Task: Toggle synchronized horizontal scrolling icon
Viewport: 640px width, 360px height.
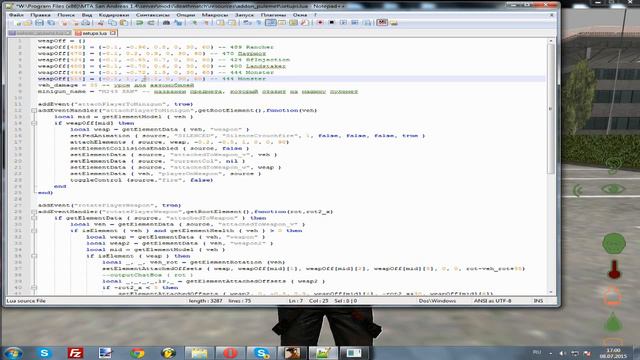Action: tap(232, 23)
